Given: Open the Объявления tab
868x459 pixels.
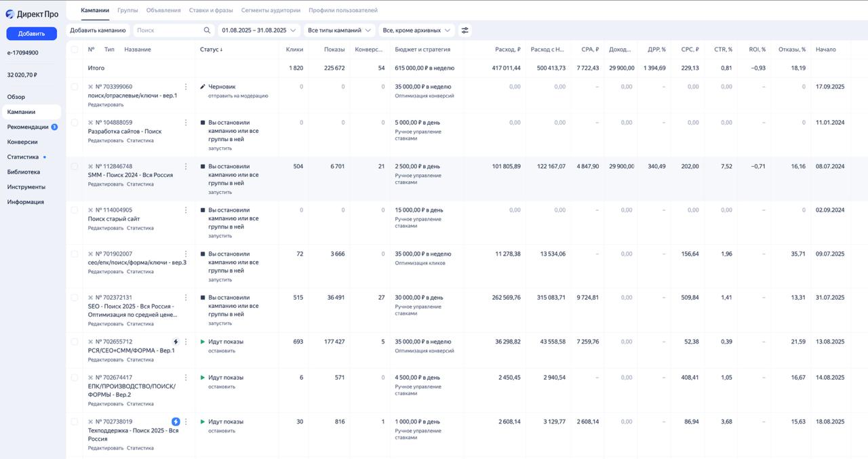Looking at the screenshot, I should [162, 11].
